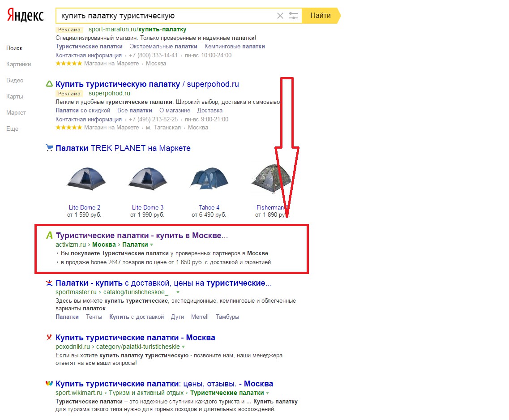Switch to Картинки search section
Screen dimensions: 509x420
[18, 64]
